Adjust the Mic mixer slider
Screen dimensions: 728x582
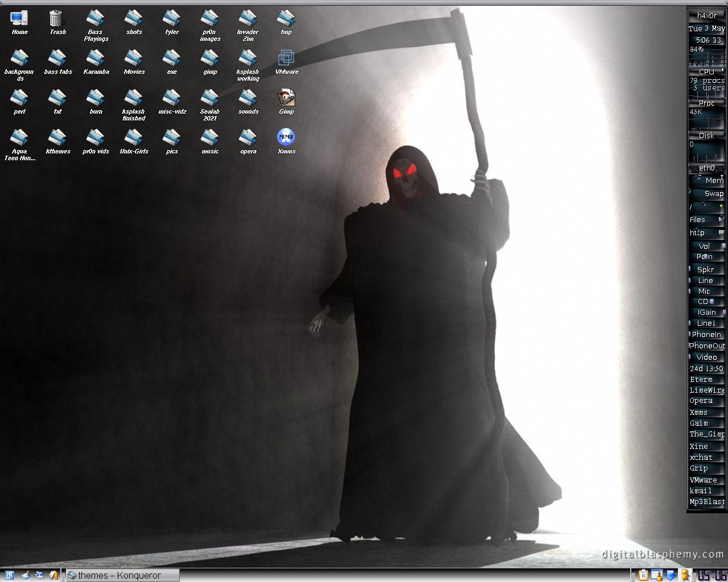[x=707, y=291]
